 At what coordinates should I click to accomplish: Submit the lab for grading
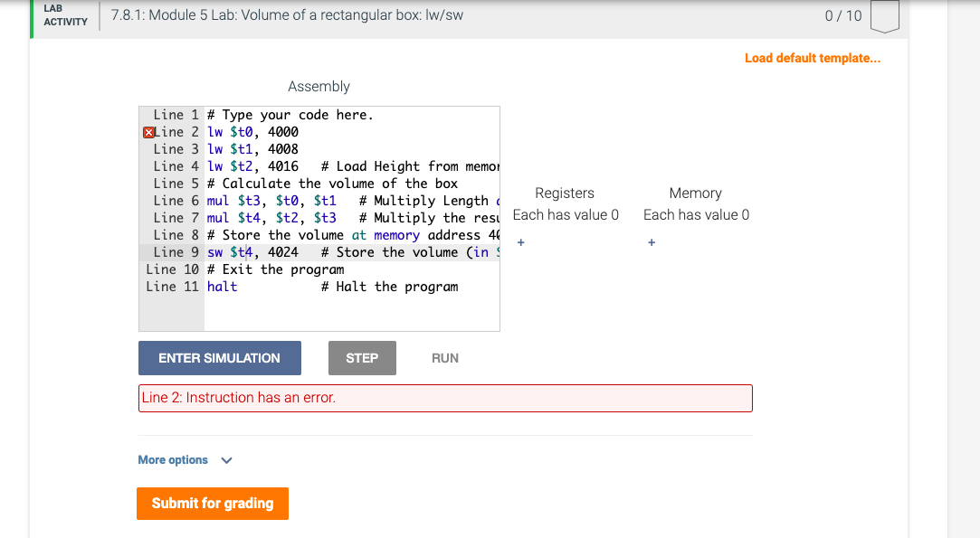212,504
